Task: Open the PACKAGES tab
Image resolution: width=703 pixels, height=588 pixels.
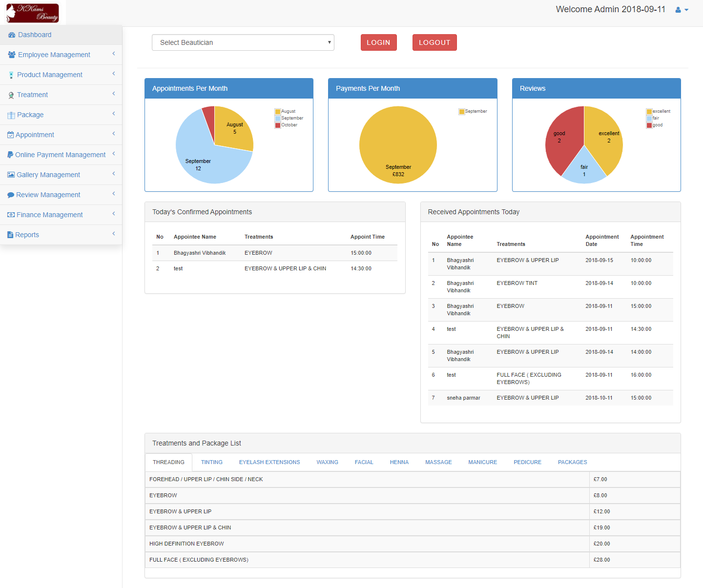Action: [x=572, y=462]
